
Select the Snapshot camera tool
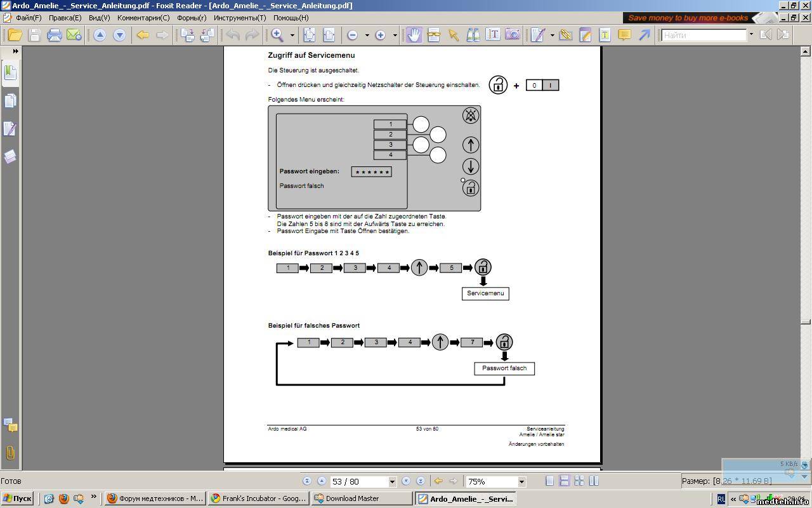coord(512,35)
